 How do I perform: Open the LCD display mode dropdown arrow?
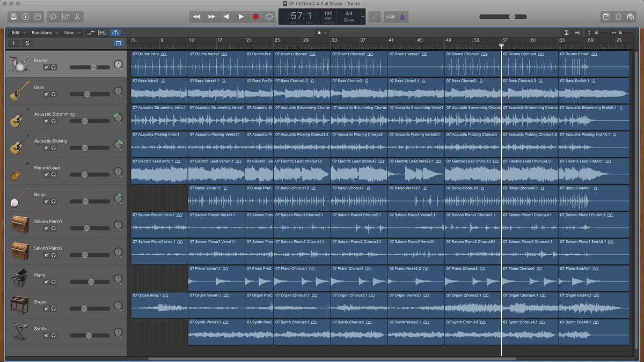click(x=363, y=17)
